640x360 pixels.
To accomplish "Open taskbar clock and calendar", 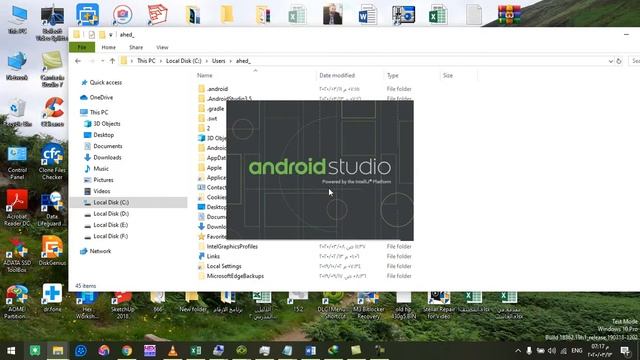I will pyautogui.click(x=600, y=351).
